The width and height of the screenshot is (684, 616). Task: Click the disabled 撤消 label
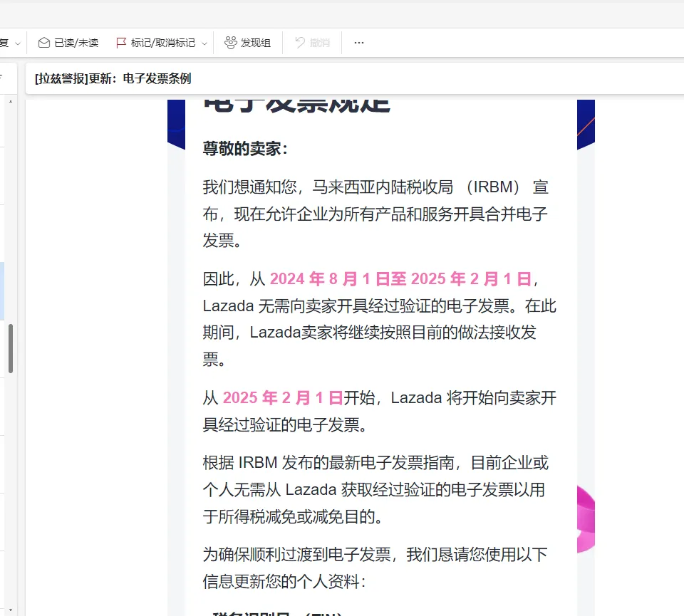click(x=320, y=43)
